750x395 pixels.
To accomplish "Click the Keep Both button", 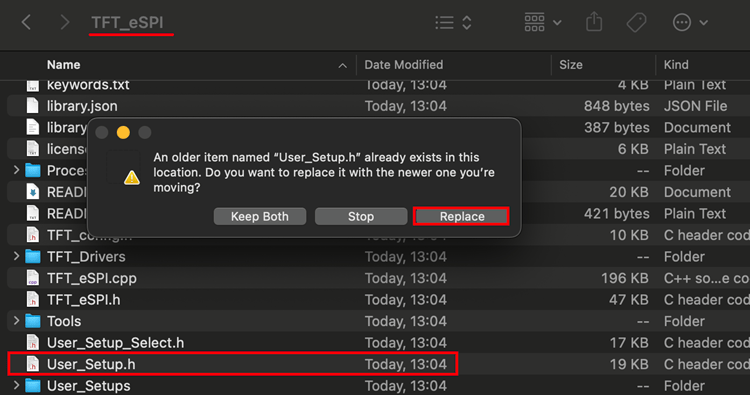I will pos(260,216).
